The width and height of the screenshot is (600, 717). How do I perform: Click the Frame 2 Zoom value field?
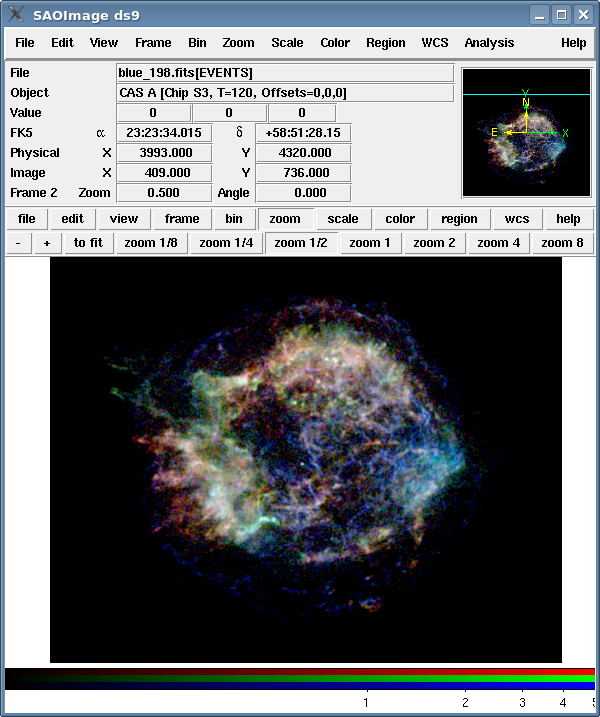coord(164,193)
